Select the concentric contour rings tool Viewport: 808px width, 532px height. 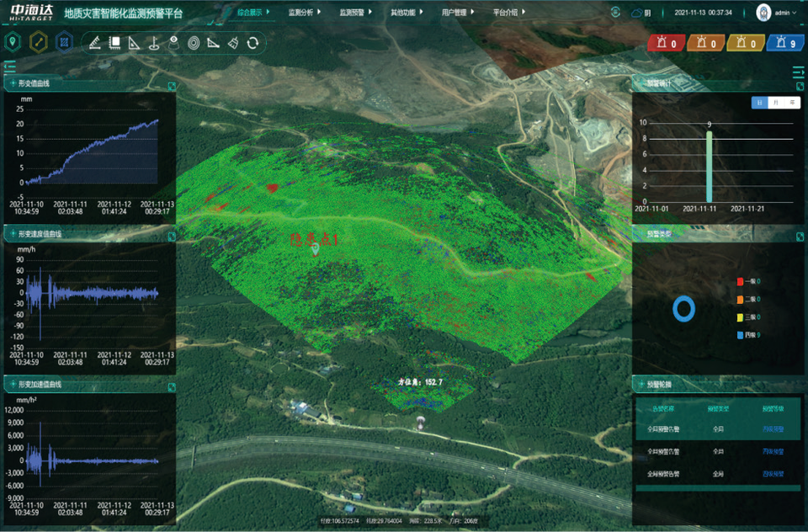point(194,43)
